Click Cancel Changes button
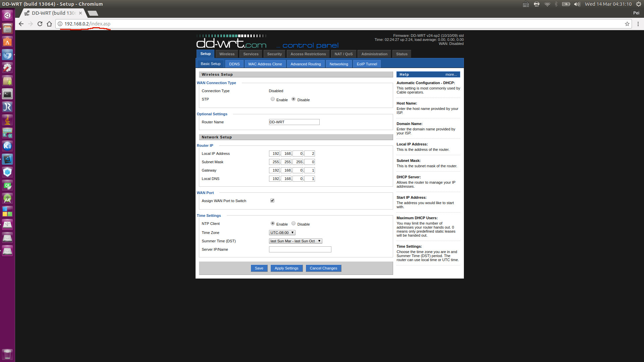 point(323,268)
